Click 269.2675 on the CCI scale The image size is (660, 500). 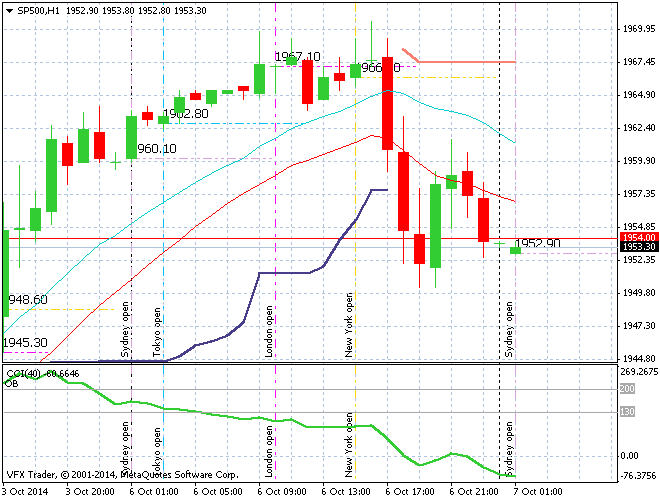click(x=639, y=372)
